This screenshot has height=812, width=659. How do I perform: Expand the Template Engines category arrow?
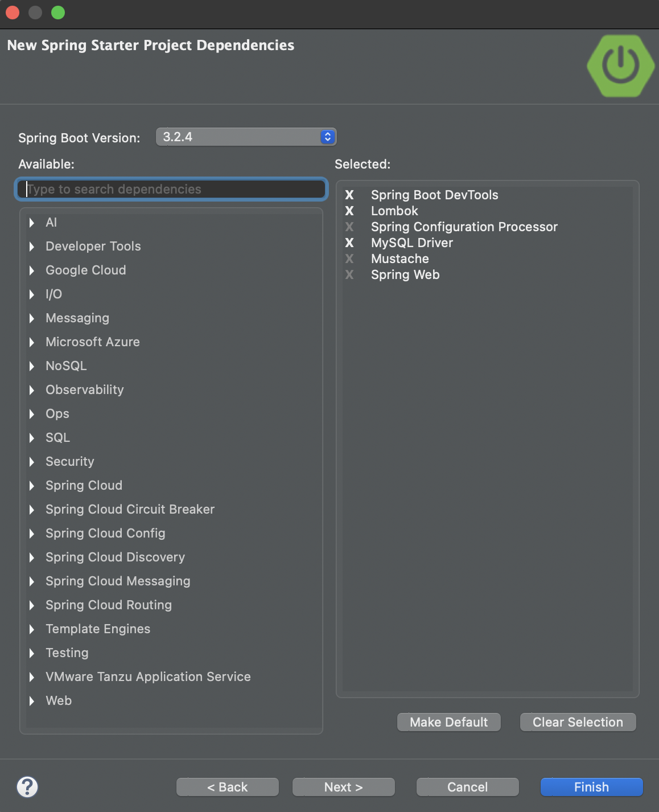[x=32, y=629]
